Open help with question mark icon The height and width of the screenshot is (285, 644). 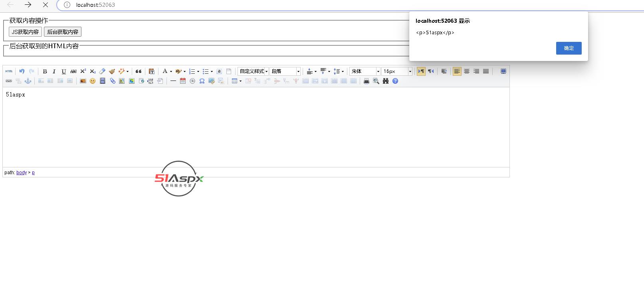(x=395, y=81)
